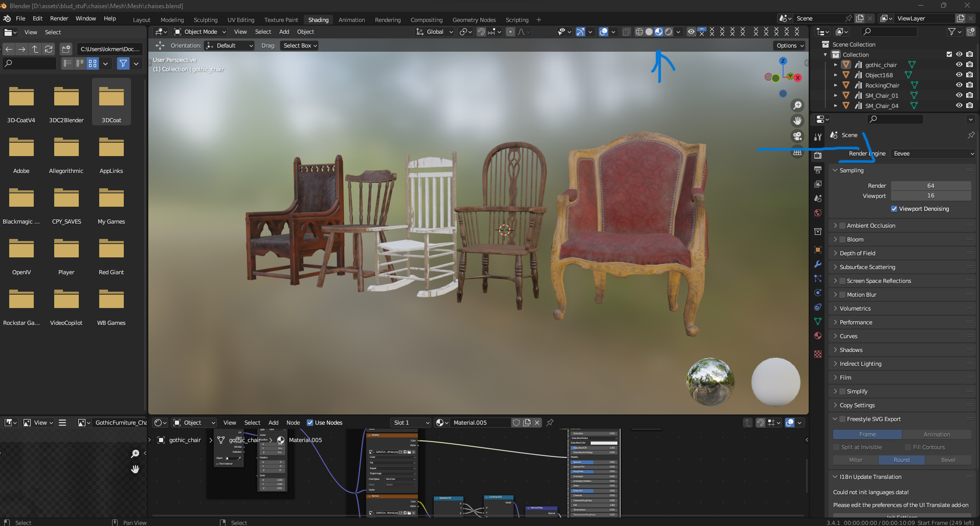This screenshot has width=980, height=526.
Task: Click the viewport camera view icon
Action: point(797,136)
